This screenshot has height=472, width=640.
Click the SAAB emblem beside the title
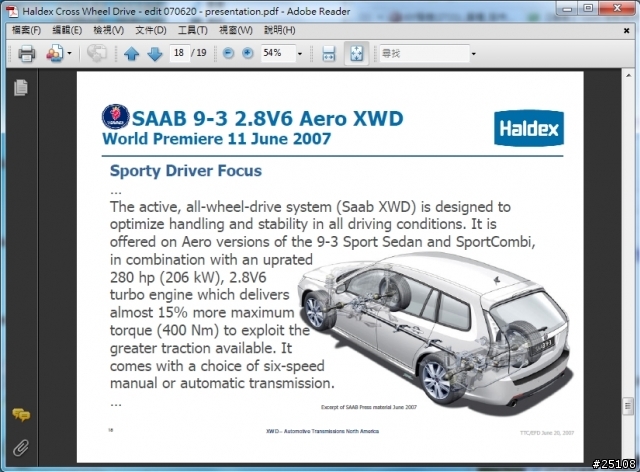tap(116, 117)
